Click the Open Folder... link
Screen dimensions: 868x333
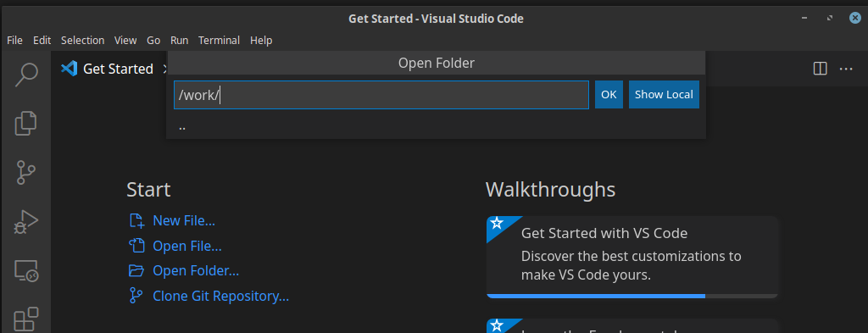coord(196,271)
